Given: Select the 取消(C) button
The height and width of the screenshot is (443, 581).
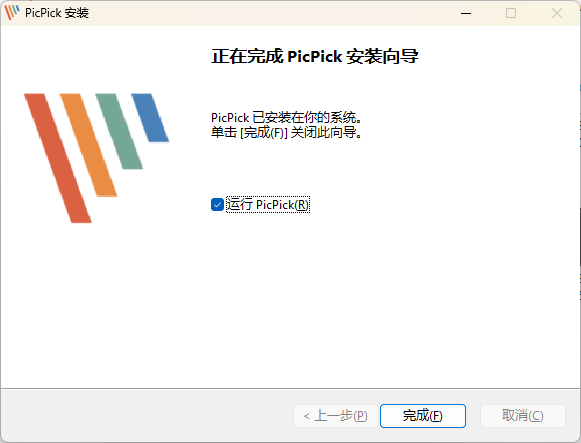Looking at the screenshot, I should [x=523, y=416].
